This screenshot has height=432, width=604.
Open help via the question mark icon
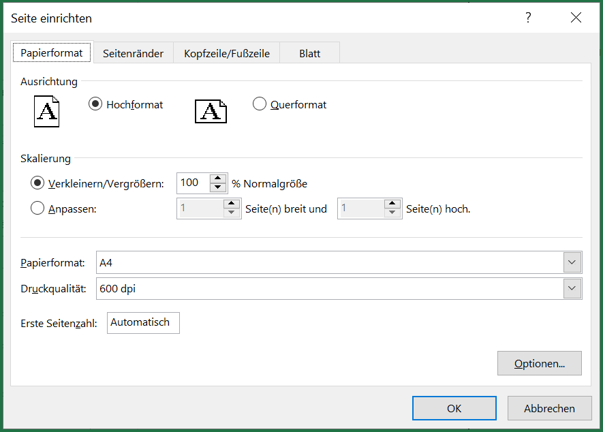click(x=528, y=17)
